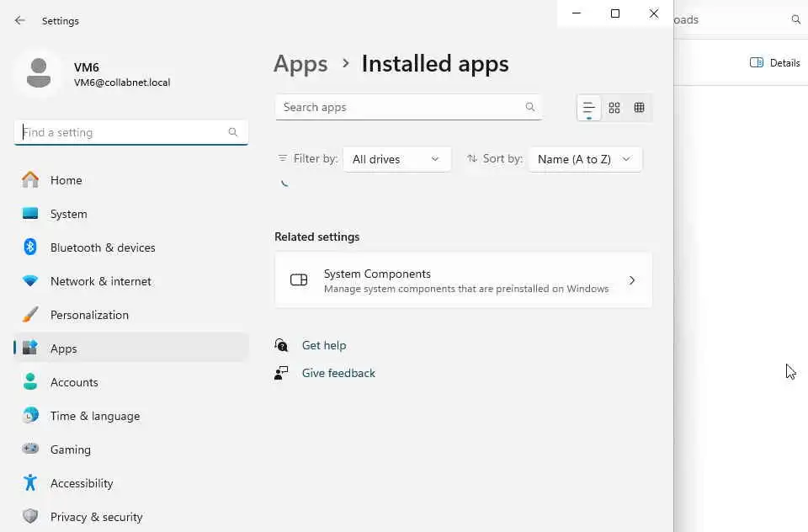Click the Get help link
The image size is (808, 532).
click(x=324, y=345)
